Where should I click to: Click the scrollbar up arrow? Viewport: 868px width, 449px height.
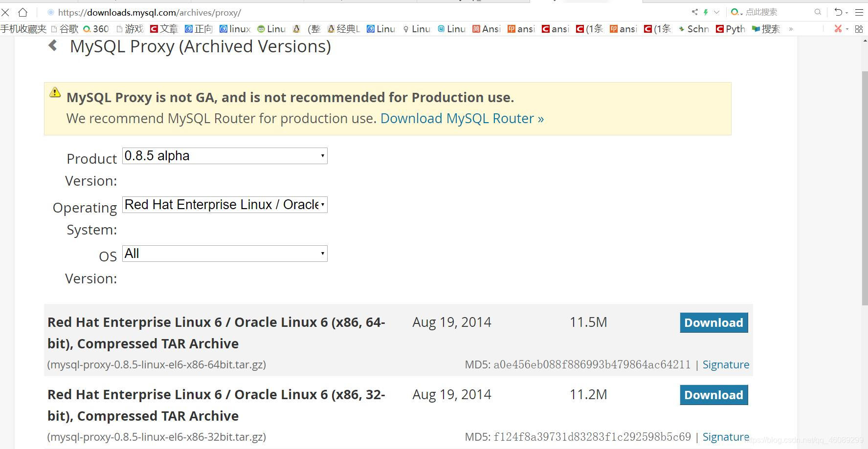(x=864, y=40)
